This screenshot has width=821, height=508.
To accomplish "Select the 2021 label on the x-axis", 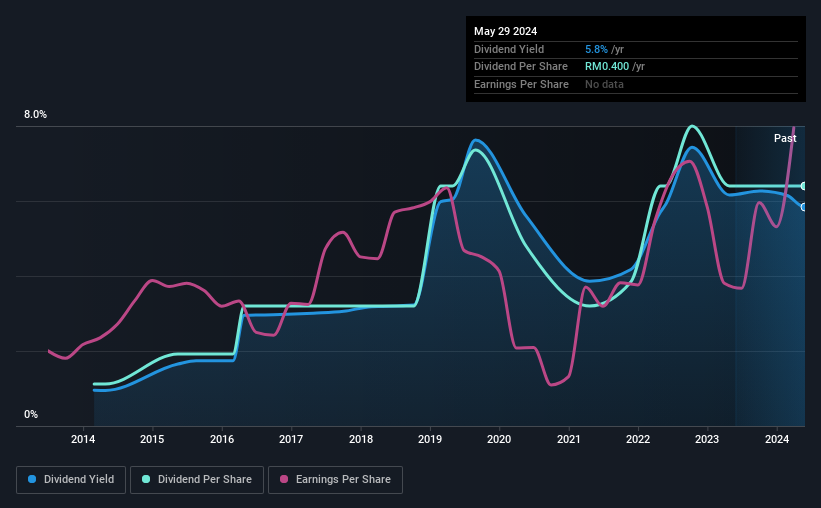I will 569,439.
